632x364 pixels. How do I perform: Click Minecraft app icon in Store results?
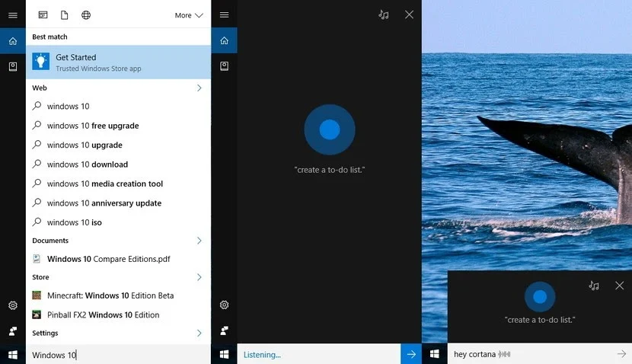(37, 295)
